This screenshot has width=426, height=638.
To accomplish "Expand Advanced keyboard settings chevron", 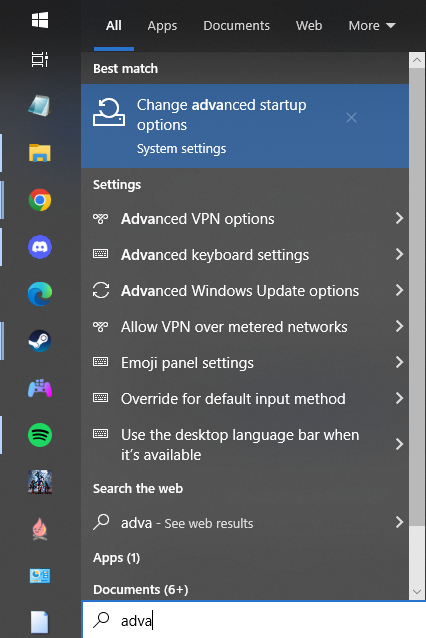I will tap(400, 254).
